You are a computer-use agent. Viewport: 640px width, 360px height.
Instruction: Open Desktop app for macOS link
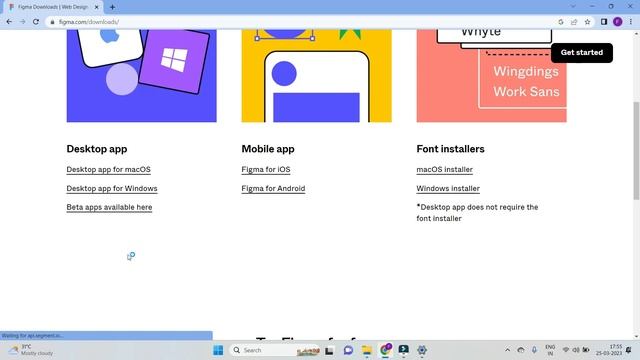pos(109,169)
